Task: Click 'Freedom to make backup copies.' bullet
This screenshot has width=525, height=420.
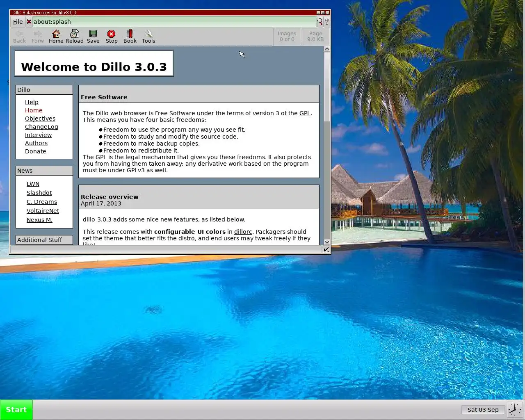Action: point(151,144)
